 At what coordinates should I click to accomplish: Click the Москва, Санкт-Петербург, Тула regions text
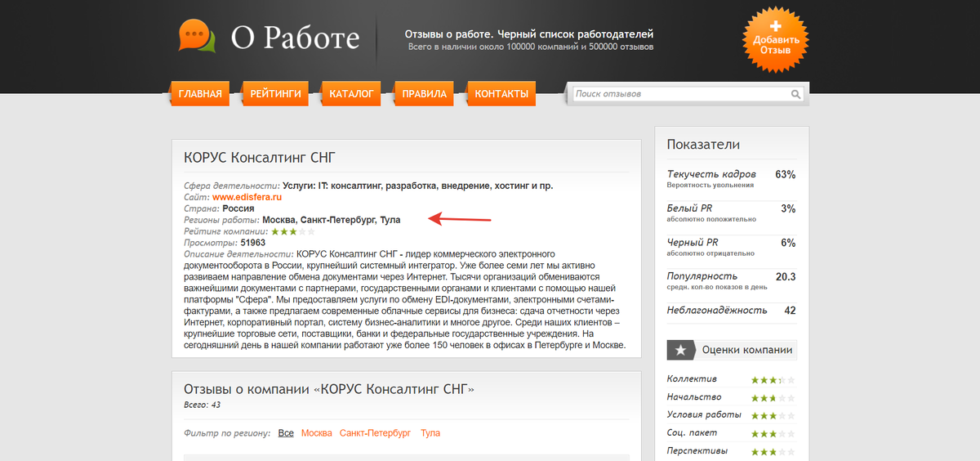tap(332, 220)
